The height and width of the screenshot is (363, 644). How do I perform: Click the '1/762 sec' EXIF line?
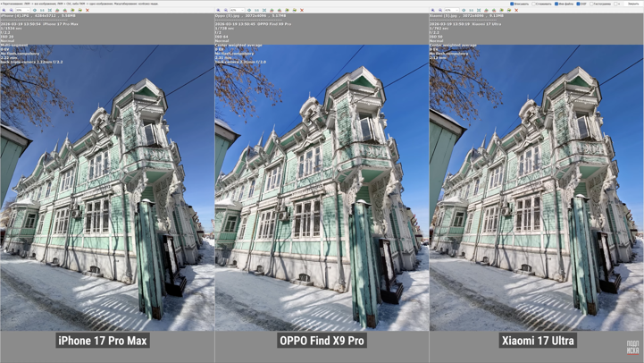(x=439, y=29)
